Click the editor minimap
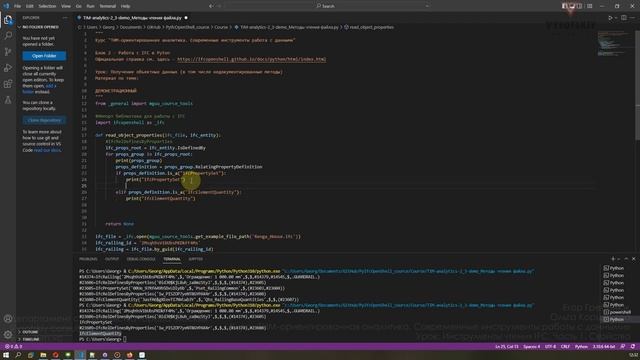This screenshot has height=360, width=640. 616,44
